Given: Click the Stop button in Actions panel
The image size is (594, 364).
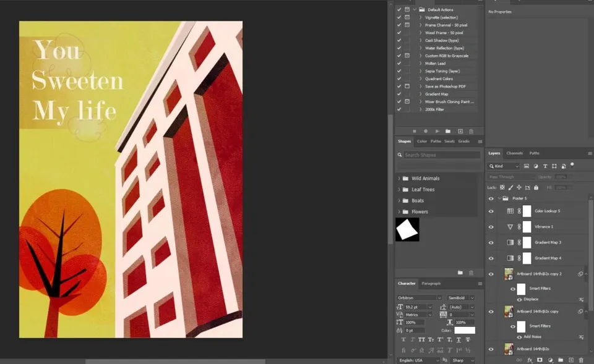Looking at the screenshot, I should [415, 131].
